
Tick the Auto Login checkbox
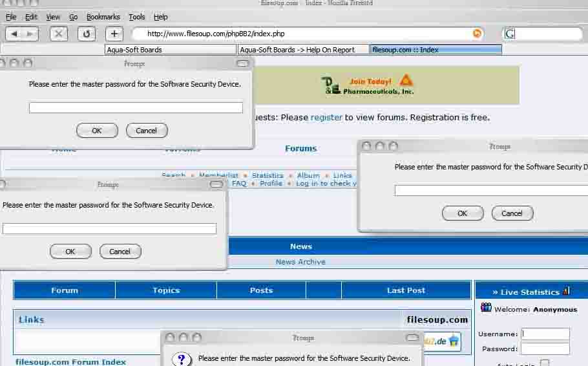pos(545,363)
